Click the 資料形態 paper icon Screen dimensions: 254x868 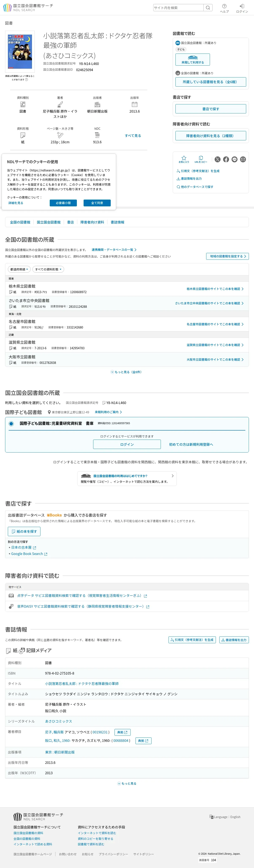[23, 135]
